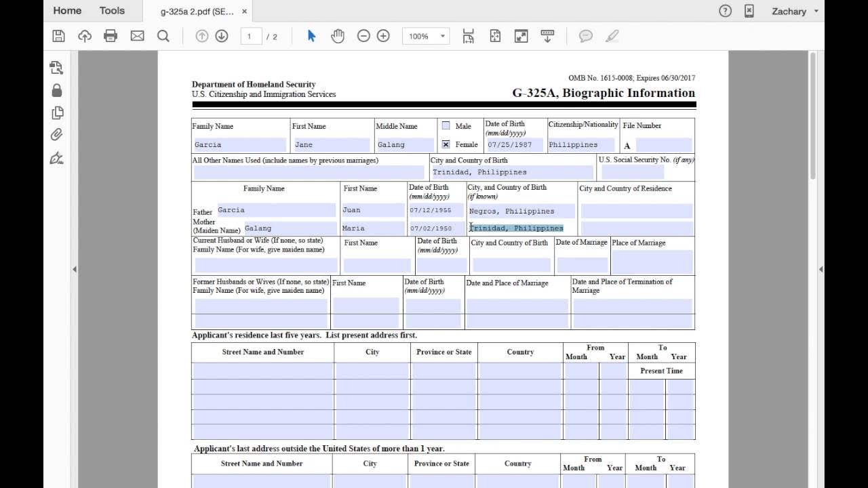Open the Zachary account dropdown
Image resolution: width=868 pixels, height=488 pixels.
pos(795,11)
